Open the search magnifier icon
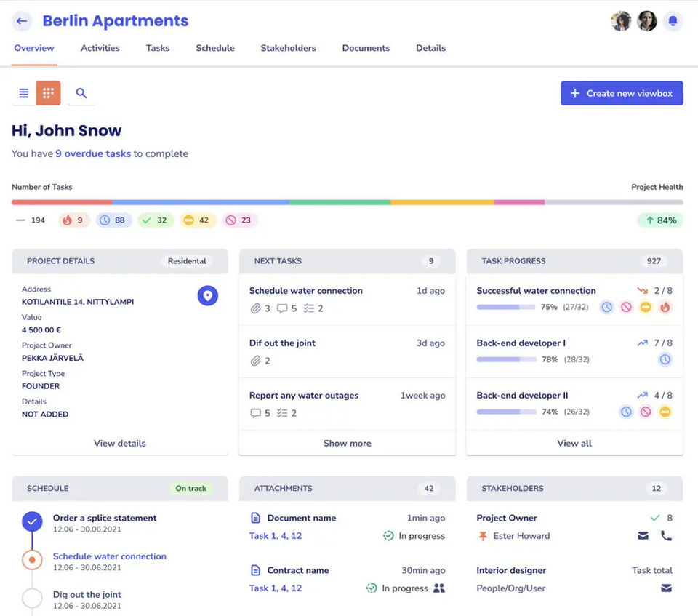This screenshot has width=698, height=616. click(81, 93)
